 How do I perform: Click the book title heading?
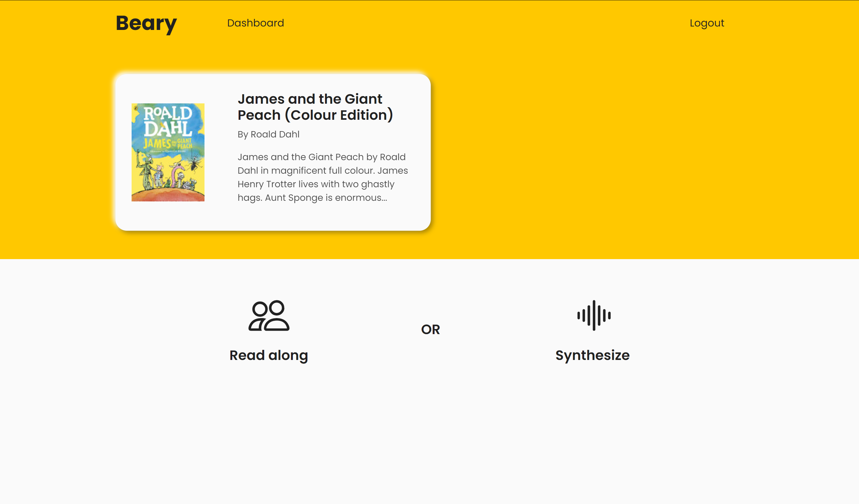pos(315,107)
